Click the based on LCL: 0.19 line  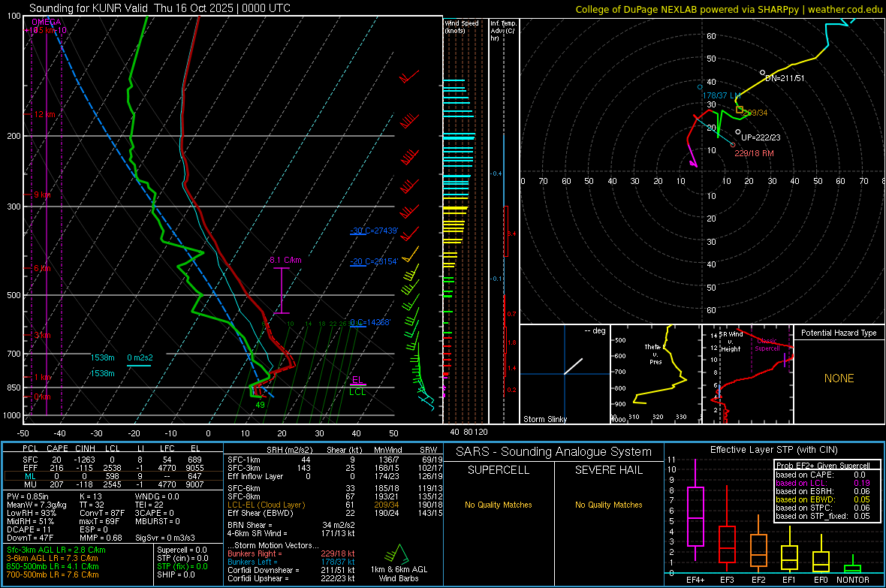click(823, 483)
